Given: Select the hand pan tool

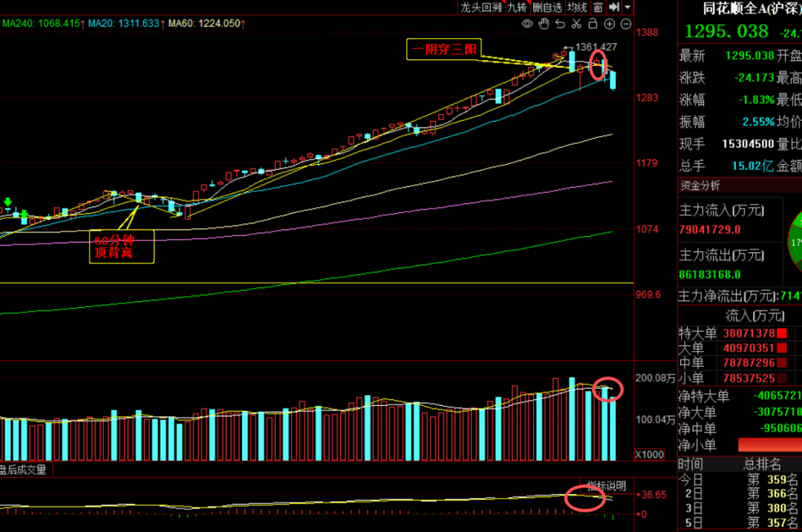Looking at the screenshot, I should 544,24.
